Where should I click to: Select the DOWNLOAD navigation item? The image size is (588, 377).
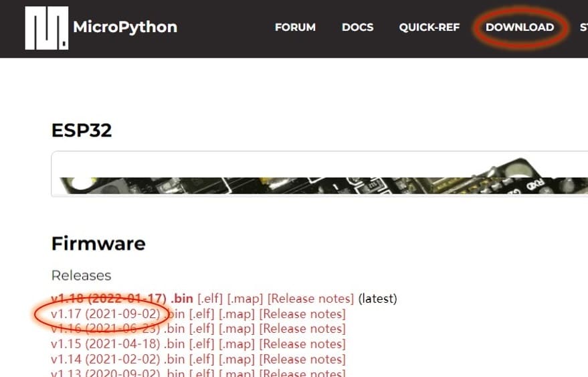pos(520,27)
